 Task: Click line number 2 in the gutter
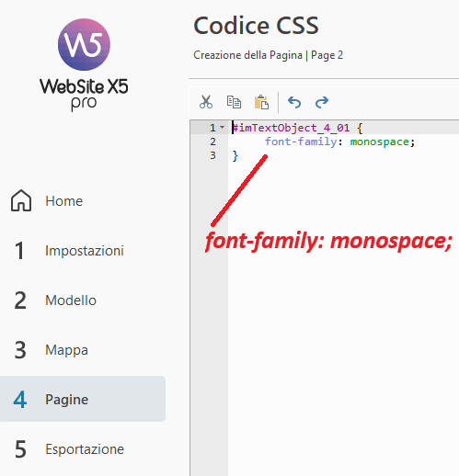click(x=212, y=142)
